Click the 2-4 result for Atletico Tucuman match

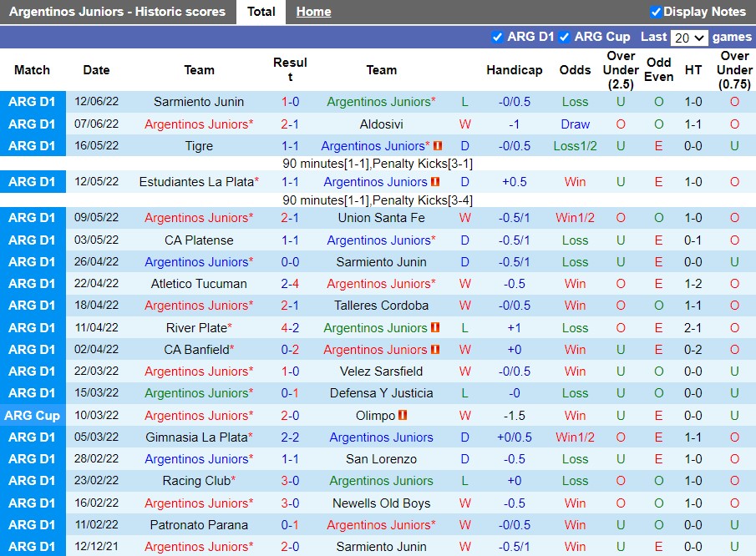[x=290, y=284]
